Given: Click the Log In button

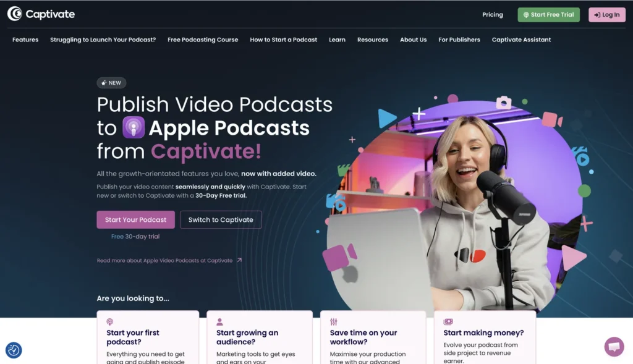Looking at the screenshot, I should (x=607, y=15).
